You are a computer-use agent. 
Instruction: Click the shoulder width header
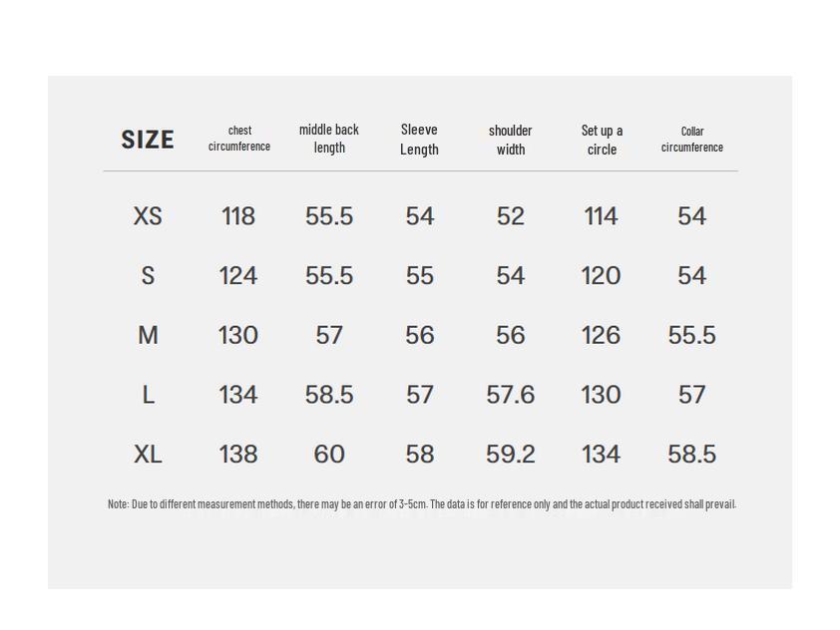click(x=510, y=140)
